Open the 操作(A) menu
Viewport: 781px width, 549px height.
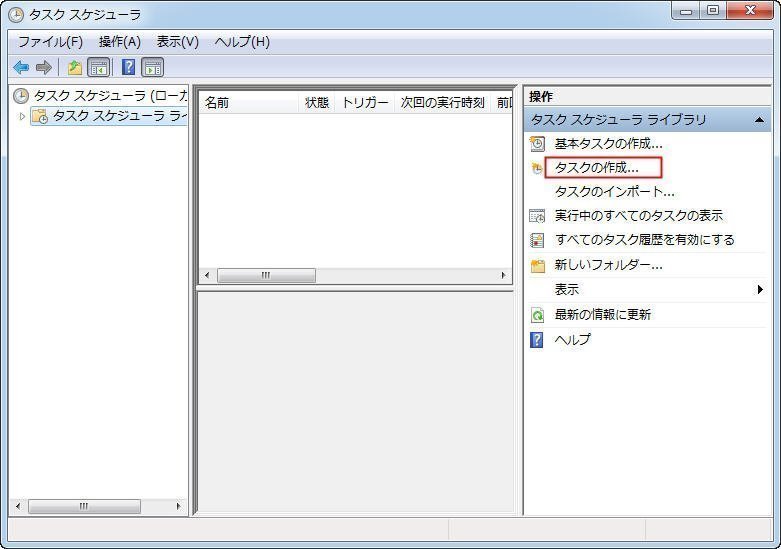point(120,42)
